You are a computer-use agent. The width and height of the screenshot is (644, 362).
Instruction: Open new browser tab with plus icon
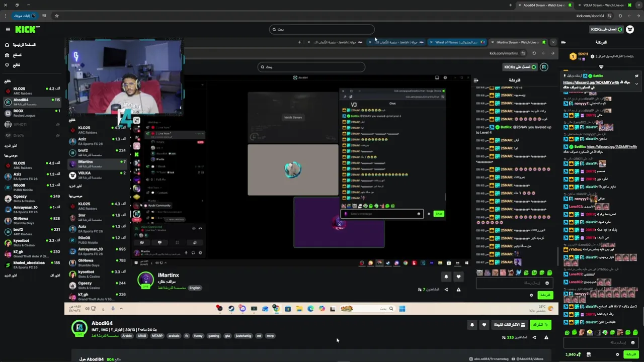511,5
